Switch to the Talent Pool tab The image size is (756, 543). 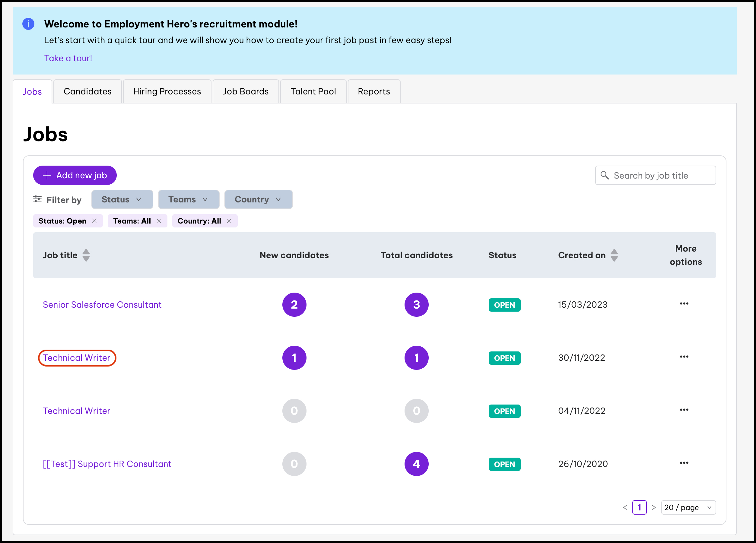[x=313, y=92]
